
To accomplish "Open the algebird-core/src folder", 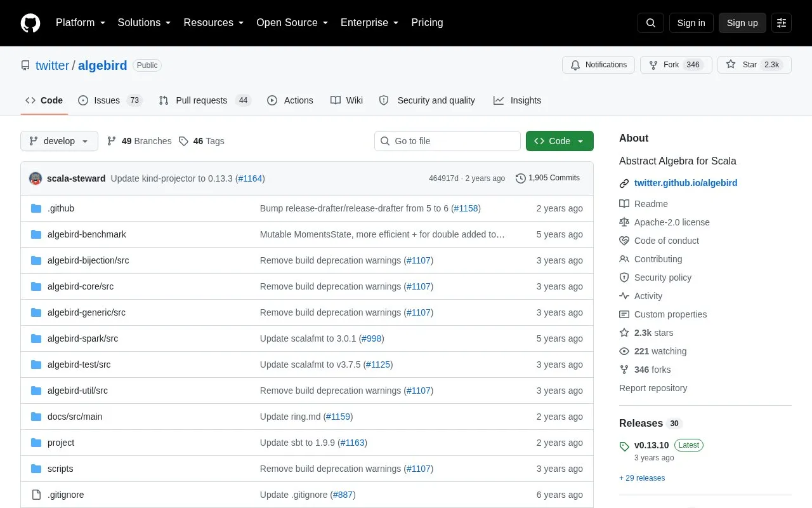I will 81,286.
